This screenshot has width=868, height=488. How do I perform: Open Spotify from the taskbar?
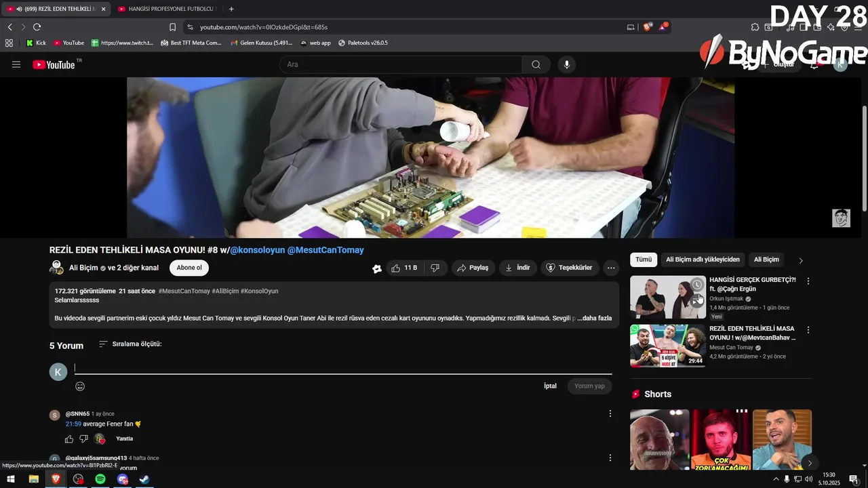coord(100,479)
